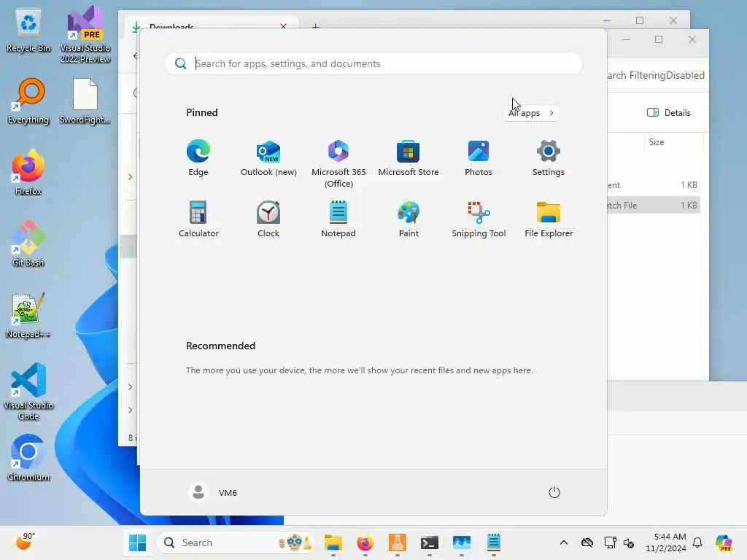The image size is (747, 560).
Task: Click the muted volume tray icon
Action: (629, 542)
